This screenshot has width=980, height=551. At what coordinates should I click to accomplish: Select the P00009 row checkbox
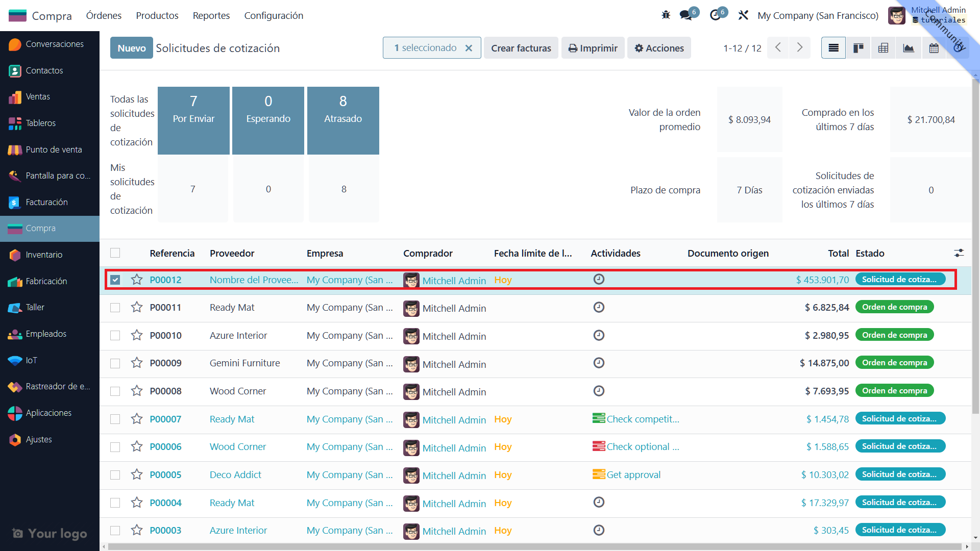tap(115, 363)
